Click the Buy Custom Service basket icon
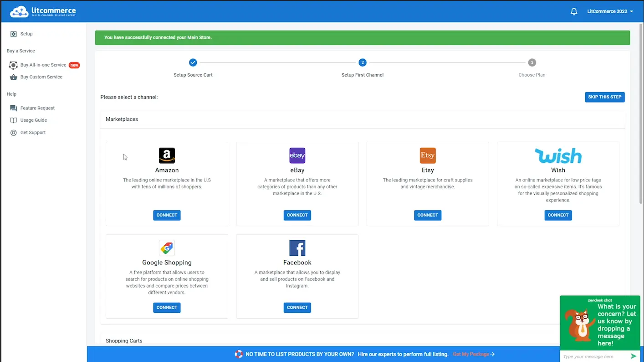The image size is (644, 362). 13,77
